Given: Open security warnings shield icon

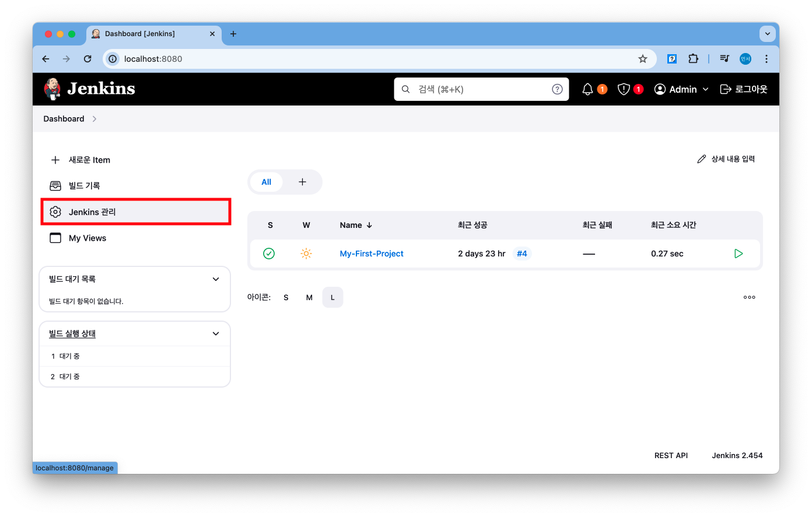Looking at the screenshot, I should [624, 89].
